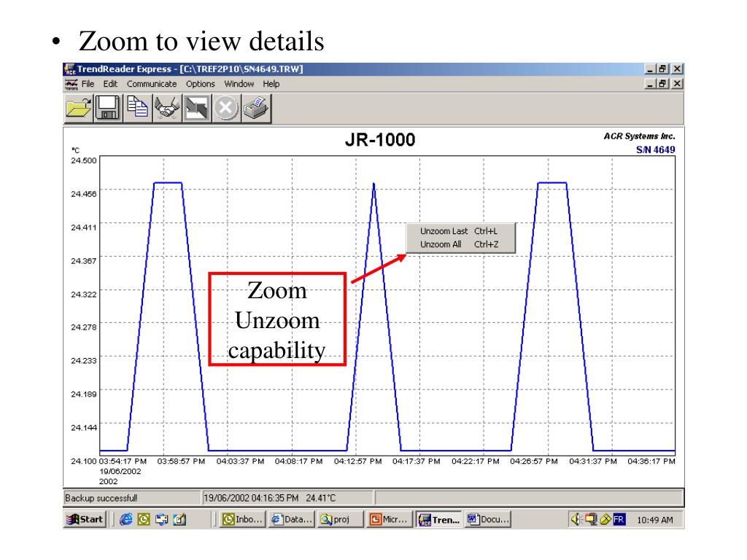
Task: Click 04:36:17 PM time axis label
Action: coord(651,461)
